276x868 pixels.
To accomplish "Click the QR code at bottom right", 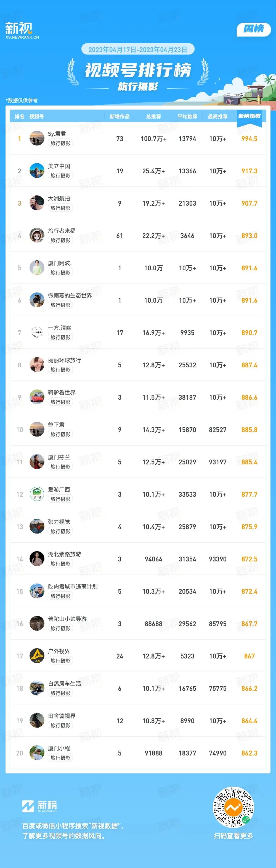I will click(x=233, y=807).
